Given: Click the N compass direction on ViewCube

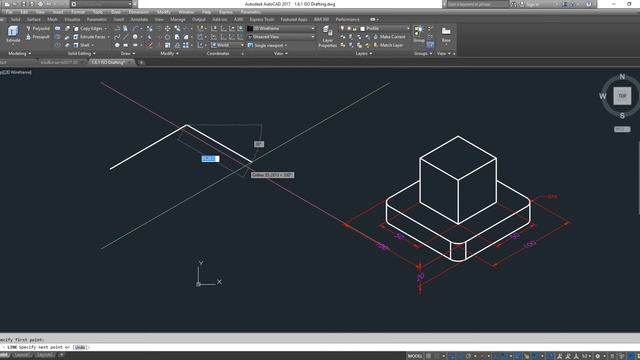Looking at the screenshot, I should pyautogui.click(x=622, y=76).
